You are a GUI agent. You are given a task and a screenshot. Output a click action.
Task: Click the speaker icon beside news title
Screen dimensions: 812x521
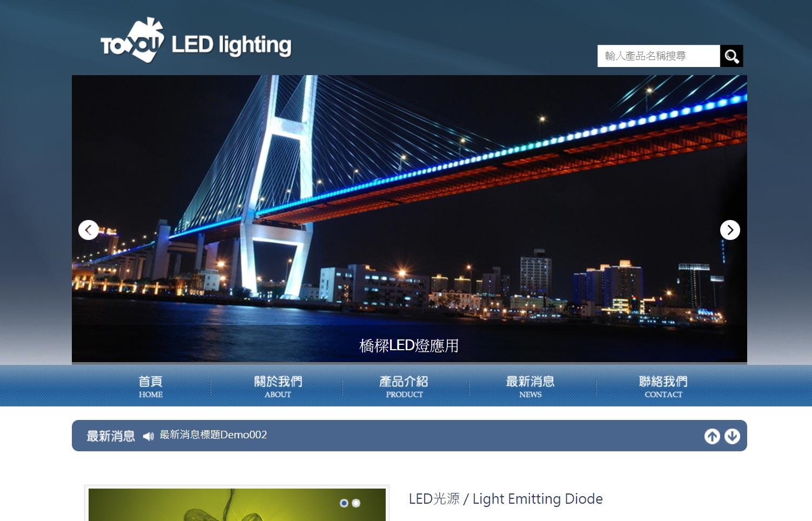click(x=149, y=436)
